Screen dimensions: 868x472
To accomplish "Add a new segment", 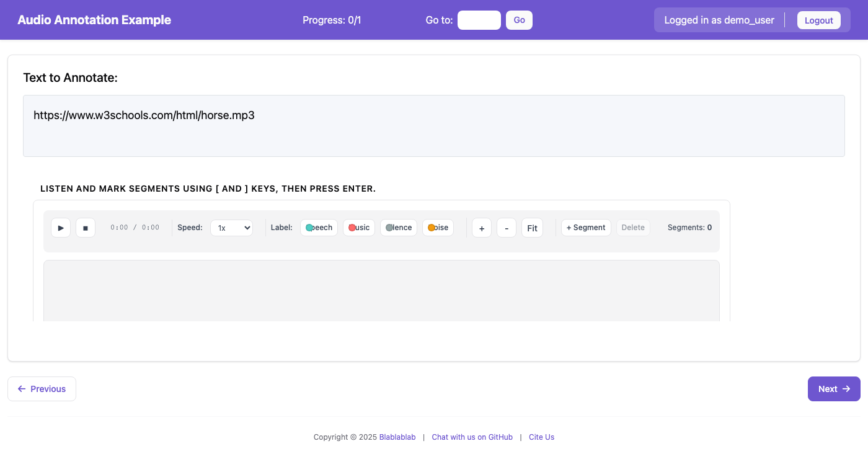I will 586,228.
